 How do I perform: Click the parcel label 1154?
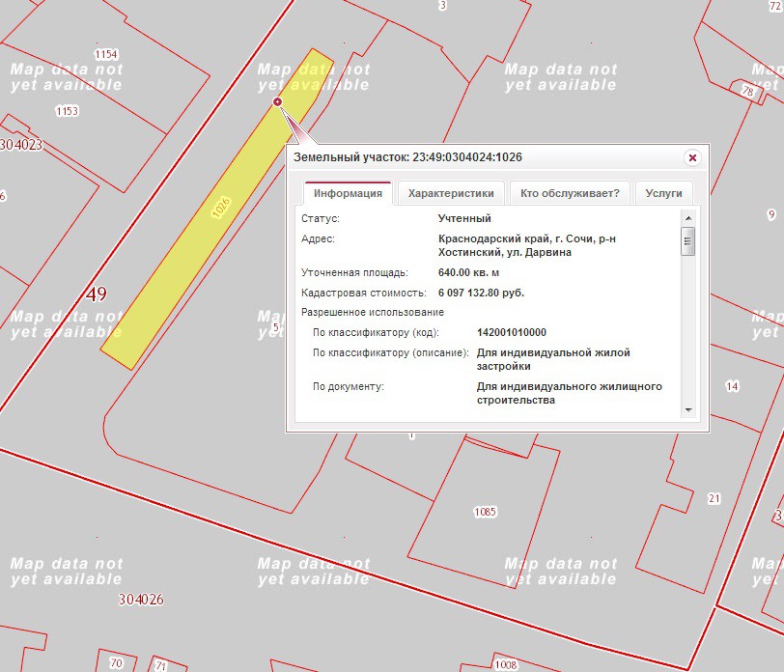point(106,54)
